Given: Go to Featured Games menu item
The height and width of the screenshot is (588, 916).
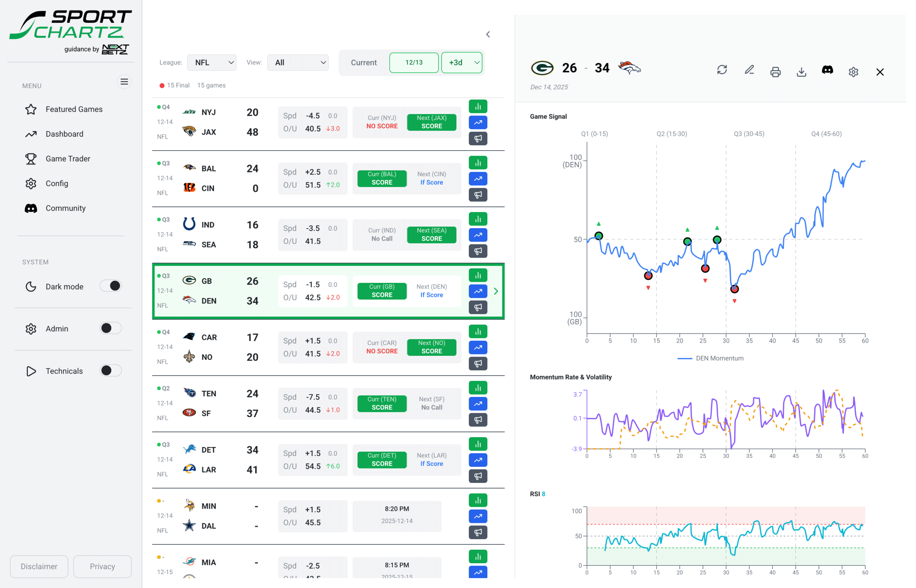Looking at the screenshot, I should (x=74, y=109).
